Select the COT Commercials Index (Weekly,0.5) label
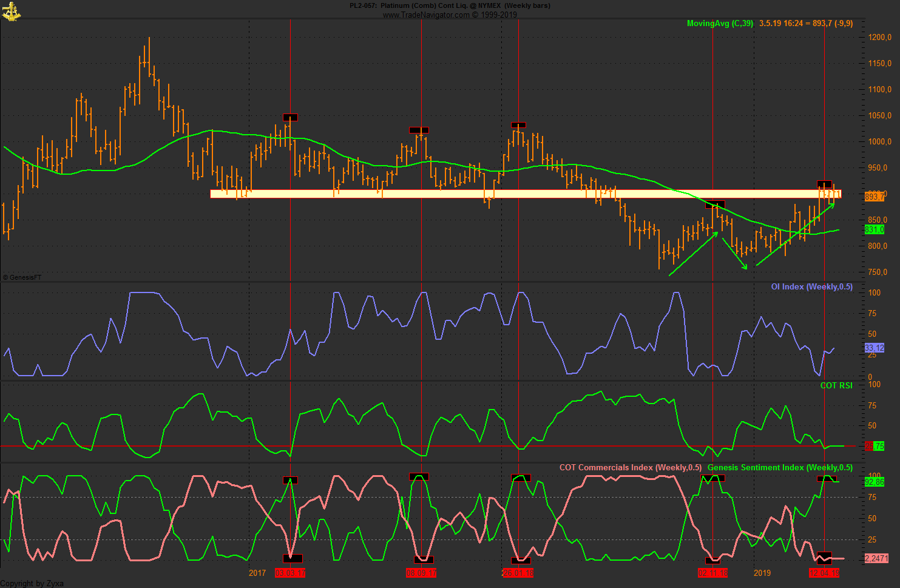900x588 pixels. (x=629, y=468)
